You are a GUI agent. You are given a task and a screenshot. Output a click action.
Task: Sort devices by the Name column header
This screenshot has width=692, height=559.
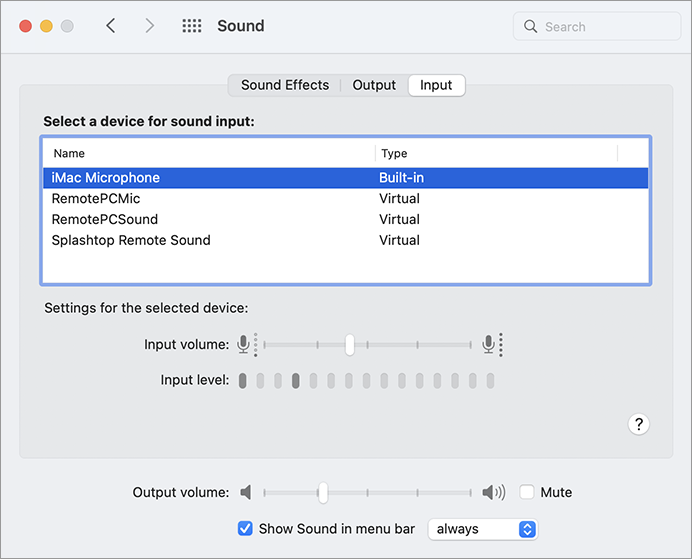coord(70,153)
